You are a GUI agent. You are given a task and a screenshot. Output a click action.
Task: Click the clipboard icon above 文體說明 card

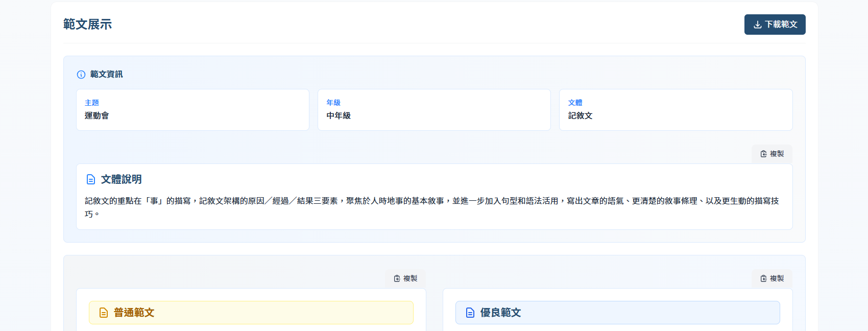click(x=763, y=154)
